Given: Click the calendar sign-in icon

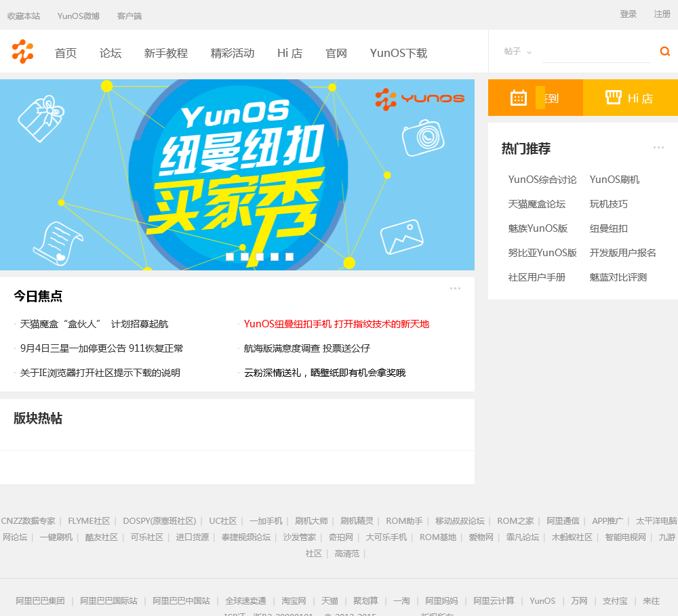Looking at the screenshot, I should tap(518, 98).
